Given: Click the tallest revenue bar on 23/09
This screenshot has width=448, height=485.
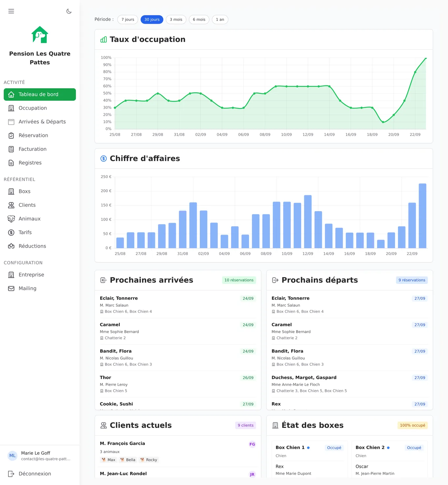Looking at the screenshot, I should tap(422, 216).
